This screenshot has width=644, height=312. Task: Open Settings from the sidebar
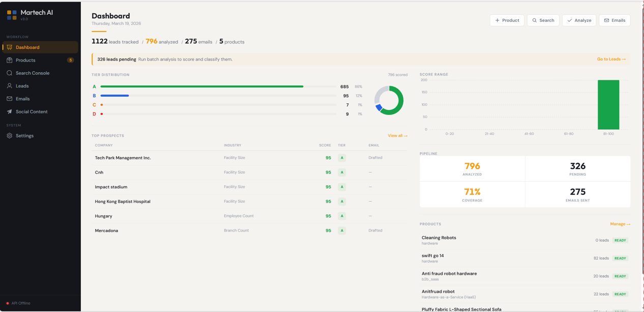coord(41,136)
